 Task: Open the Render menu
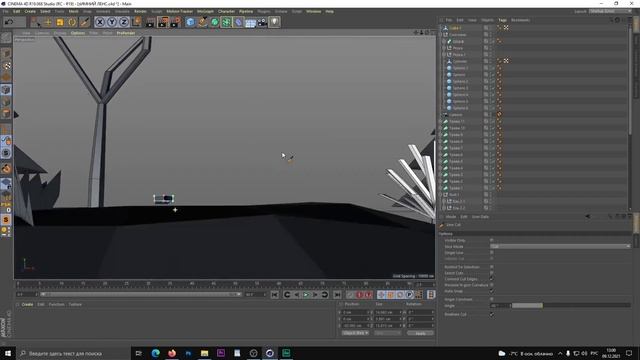pos(140,11)
